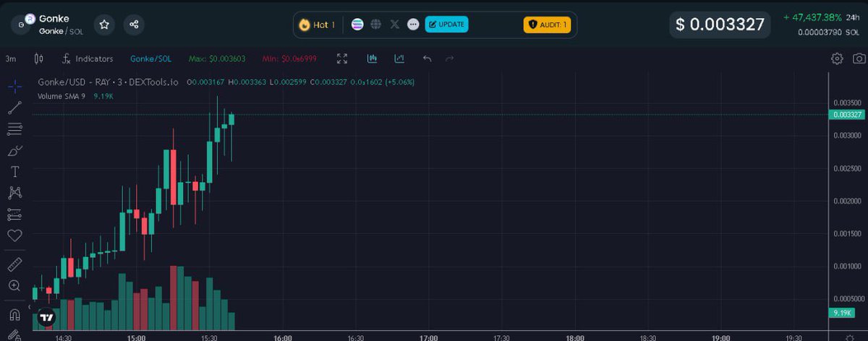The width and height of the screenshot is (868, 341).
Task: Take a chart snapshot with camera icon
Action: 859,59
